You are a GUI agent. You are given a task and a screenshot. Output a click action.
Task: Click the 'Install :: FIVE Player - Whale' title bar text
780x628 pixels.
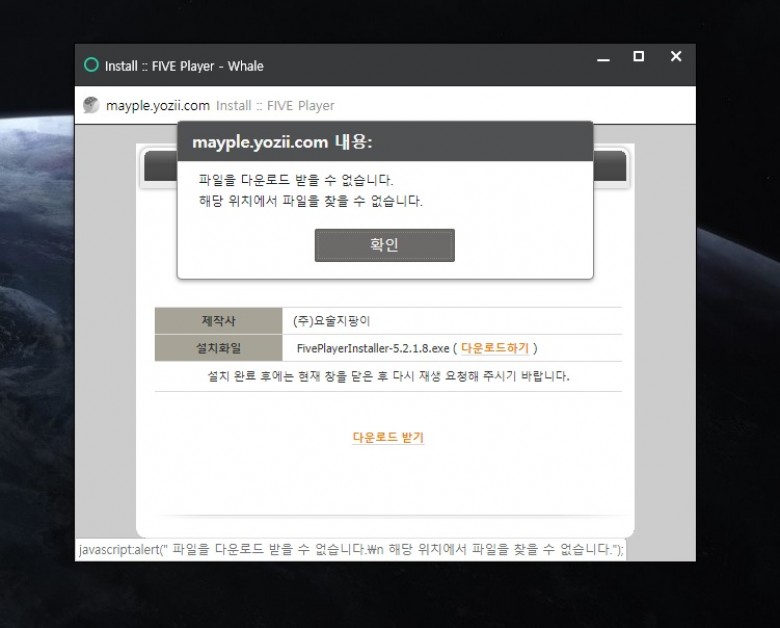tap(184, 66)
